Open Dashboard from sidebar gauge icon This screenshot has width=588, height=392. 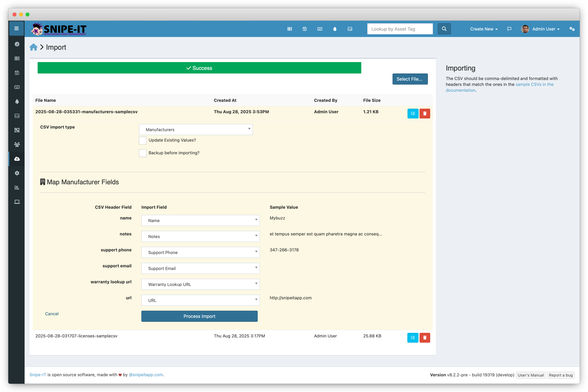[17, 44]
